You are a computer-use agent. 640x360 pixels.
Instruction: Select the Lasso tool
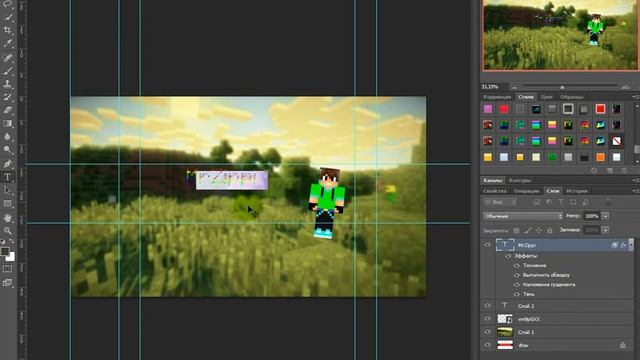[7, 4]
